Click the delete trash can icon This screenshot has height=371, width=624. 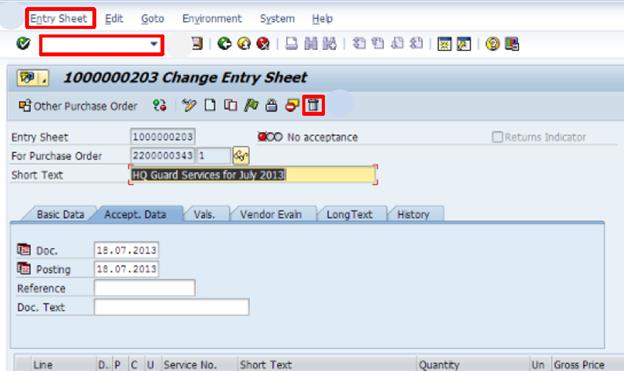(x=313, y=105)
